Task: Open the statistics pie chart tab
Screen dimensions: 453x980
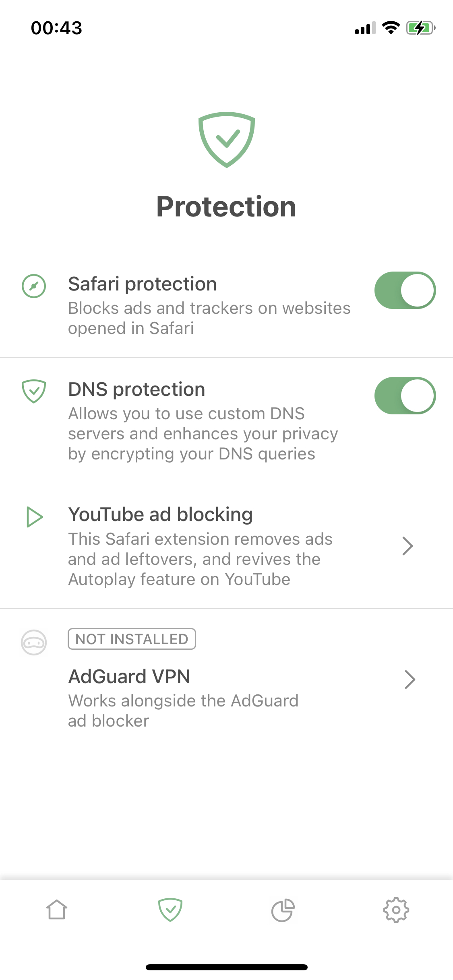Action: coord(283,910)
